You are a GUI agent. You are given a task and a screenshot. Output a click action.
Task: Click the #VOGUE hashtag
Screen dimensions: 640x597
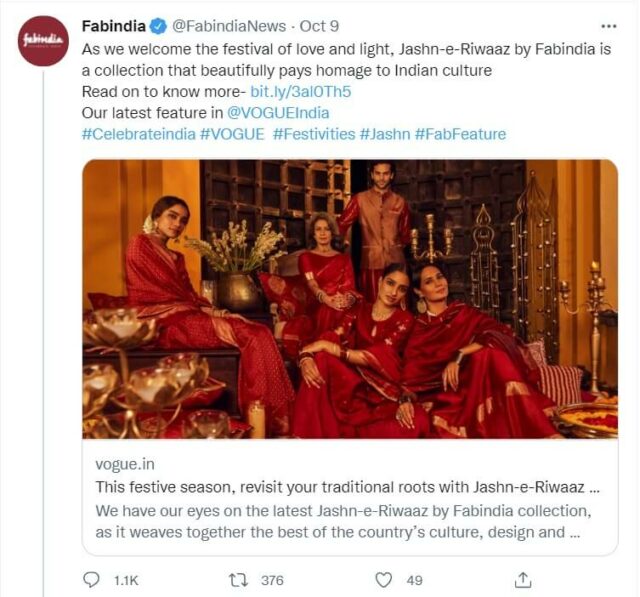coord(232,134)
